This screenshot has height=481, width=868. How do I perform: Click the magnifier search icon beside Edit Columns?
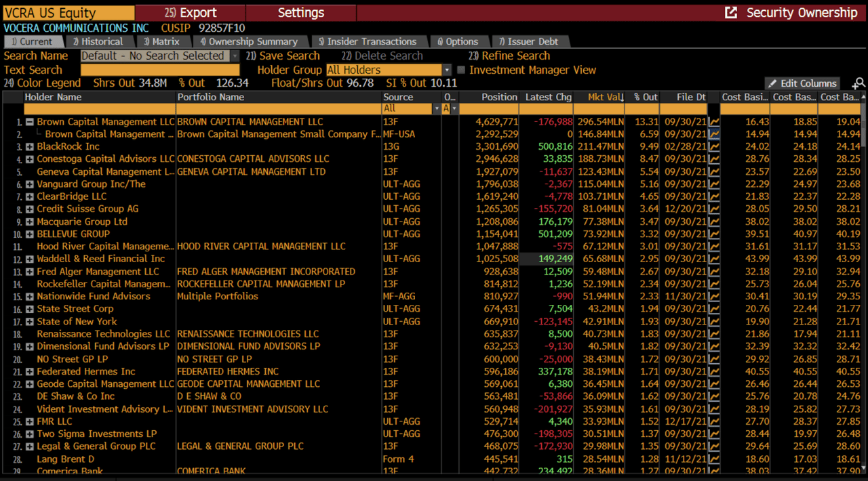pos(859,83)
